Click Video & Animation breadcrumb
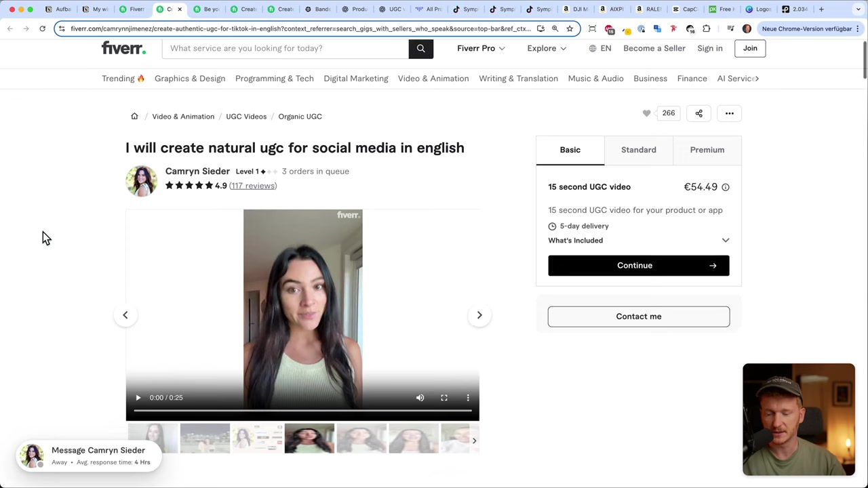The width and height of the screenshot is (868, 488). tap(183, 117)
